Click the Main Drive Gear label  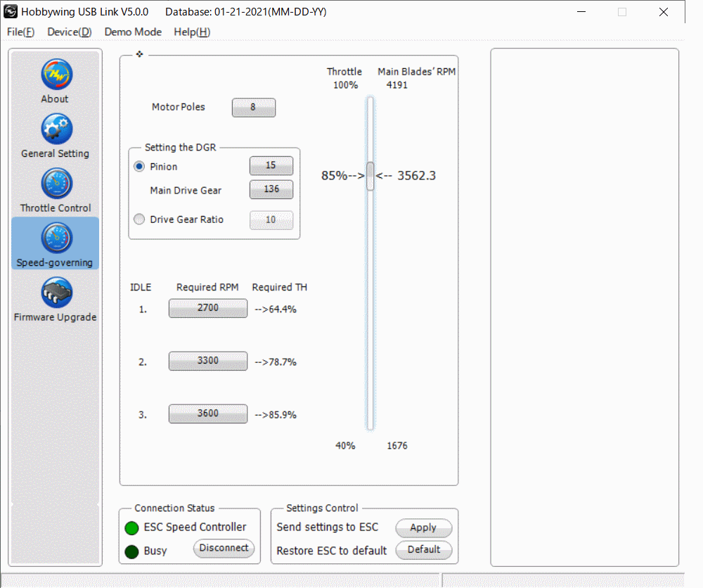pyautogui.click(x=186, y=191)
